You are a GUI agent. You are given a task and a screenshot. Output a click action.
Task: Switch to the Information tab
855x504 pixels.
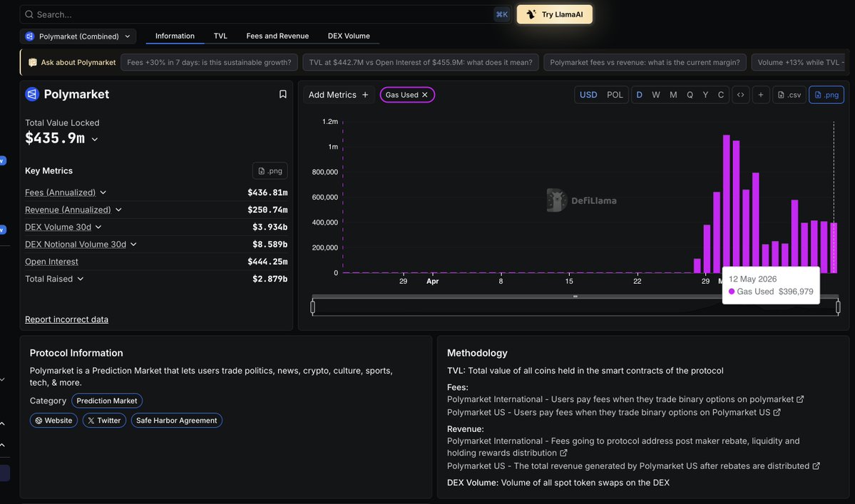click(x=175, y=36)
